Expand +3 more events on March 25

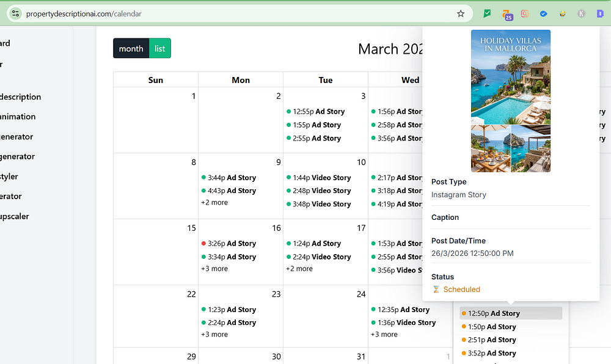384,335
